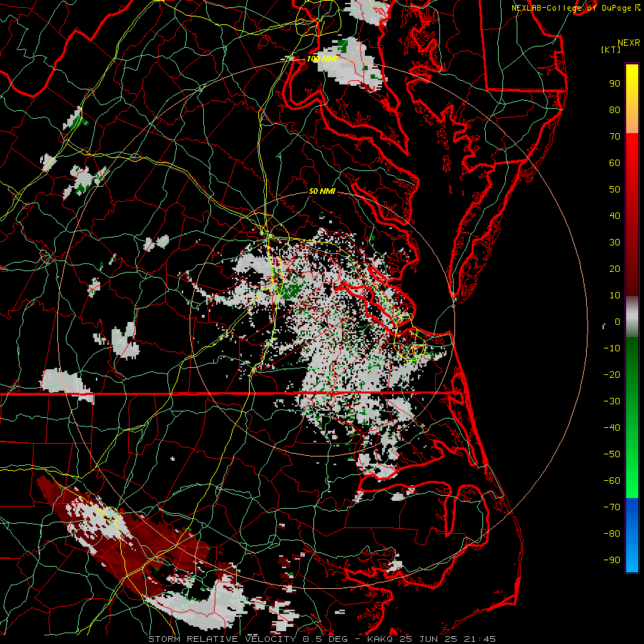644x644 pixels.
Task: Click the [KT] units label above the scale
Action: (x=610, y=49)
